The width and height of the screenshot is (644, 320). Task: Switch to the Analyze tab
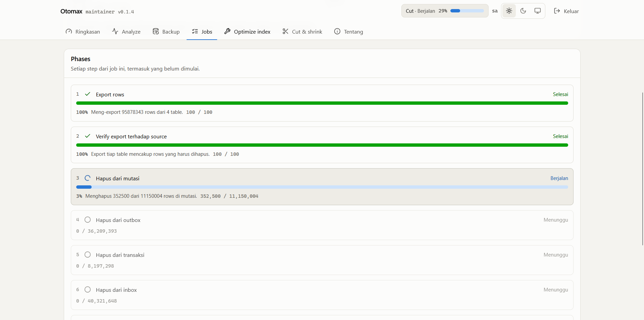126,32
